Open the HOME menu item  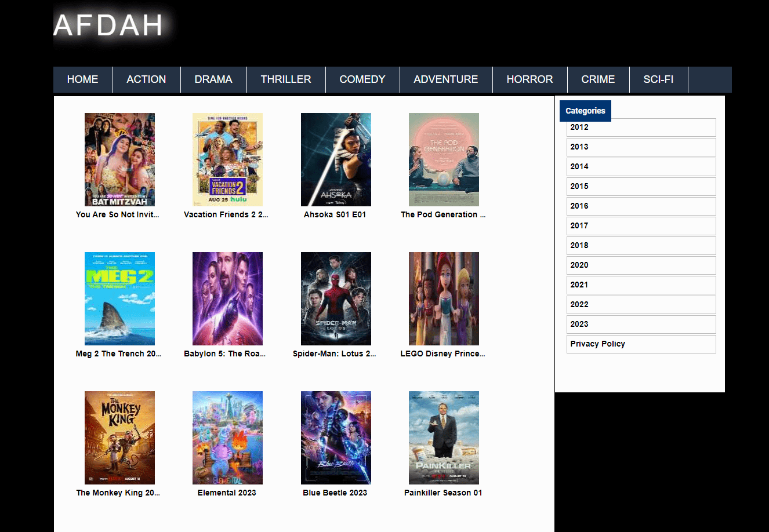pyautogui.click(x=83, y=79)
